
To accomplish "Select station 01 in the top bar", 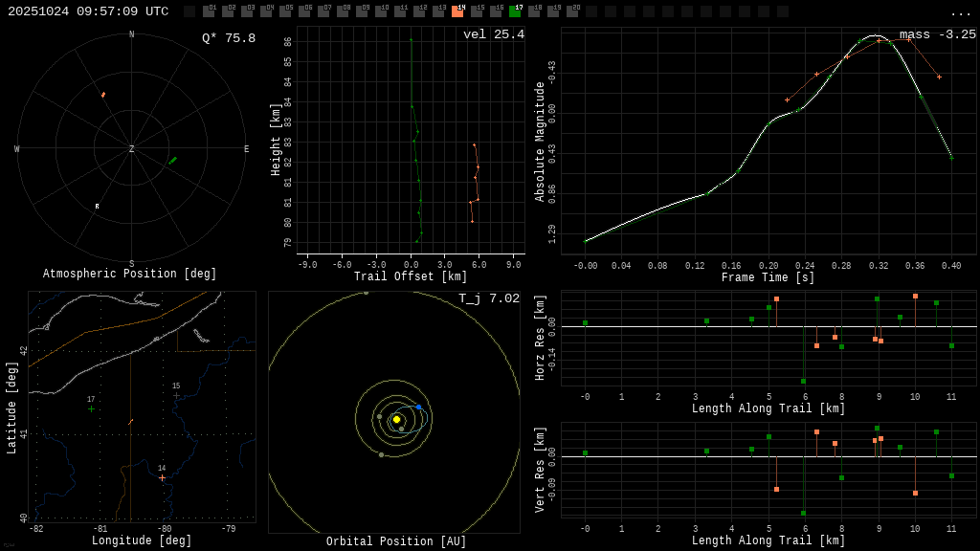I will coord(209,11).
